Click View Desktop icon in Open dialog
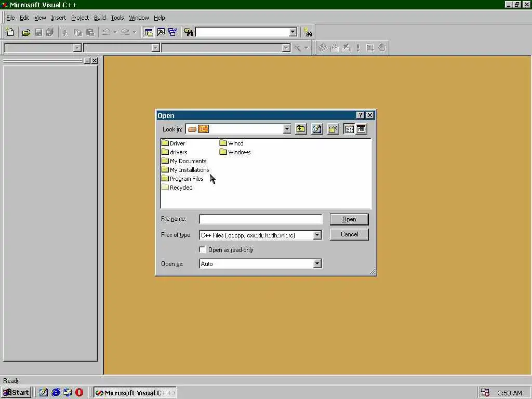532x399 pixels. [x=317, y=129]
